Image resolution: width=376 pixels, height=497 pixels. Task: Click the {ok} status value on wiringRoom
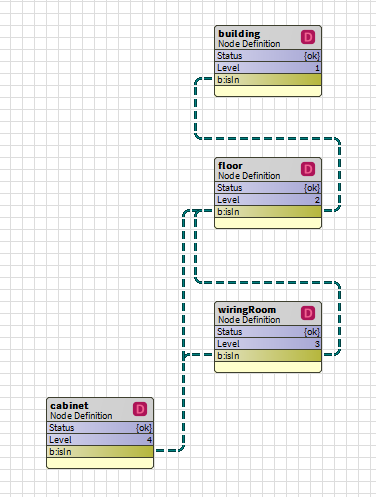pyautogui.click(x=312, y=332)
